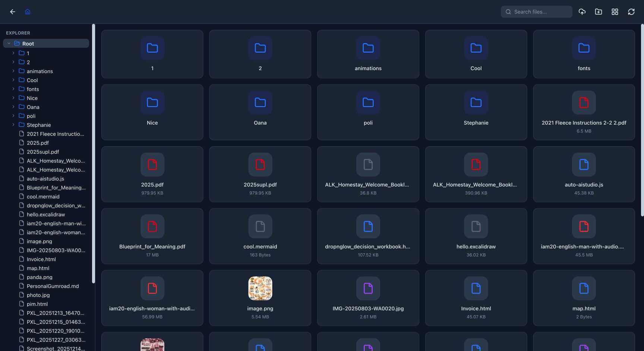Collapse the Root tree node

[9, 44]
